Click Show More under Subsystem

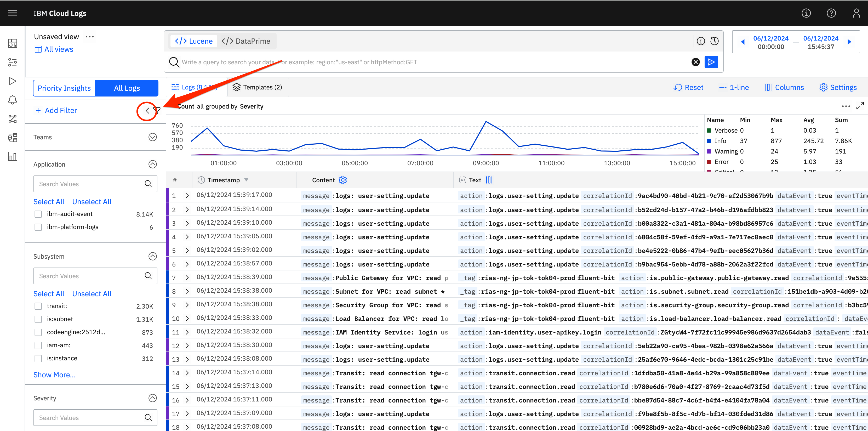[x=55, y=375]
